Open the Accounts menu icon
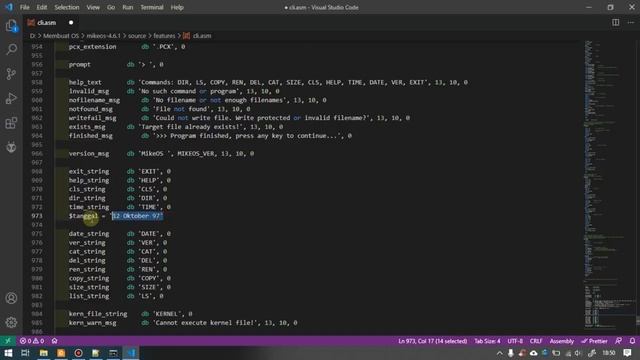The width and height of the screenshot is (640, 360). [11, 298]
